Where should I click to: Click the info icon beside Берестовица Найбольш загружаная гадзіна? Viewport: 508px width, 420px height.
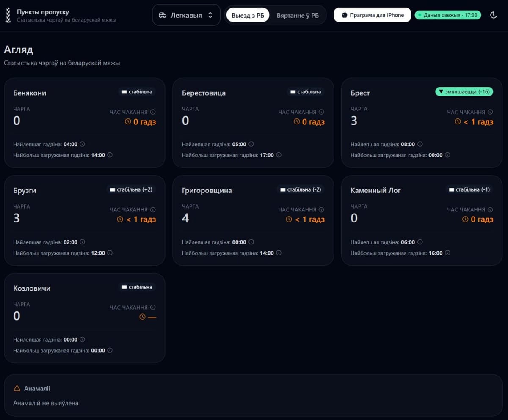pyautogui.click(x=279, y=155)
